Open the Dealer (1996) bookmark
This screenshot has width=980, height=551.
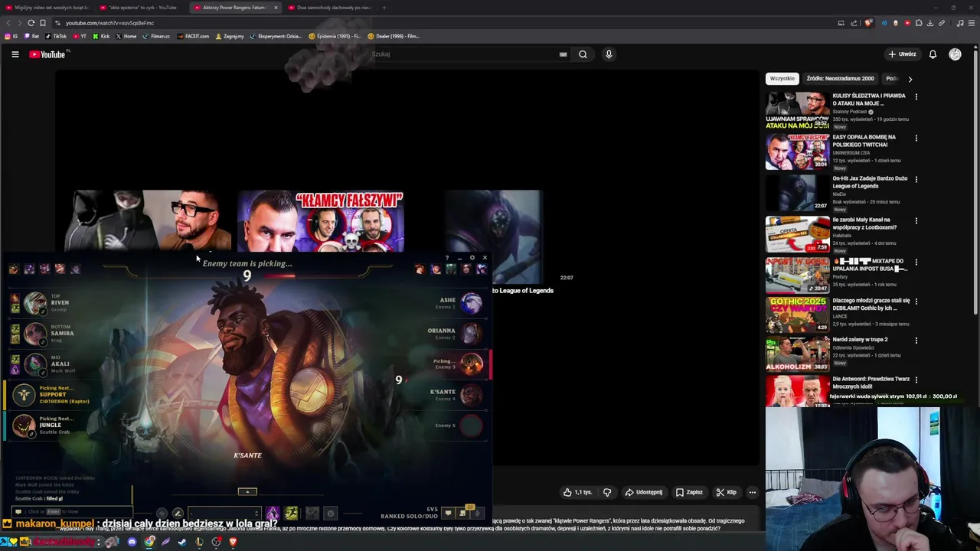coord(394,36)
